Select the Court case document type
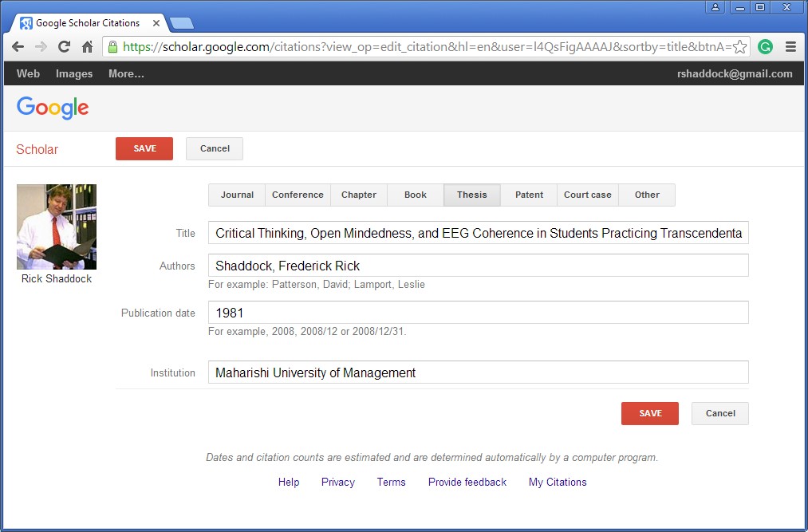Viewport: 808px width, 532px height. (x=587, y=195)
